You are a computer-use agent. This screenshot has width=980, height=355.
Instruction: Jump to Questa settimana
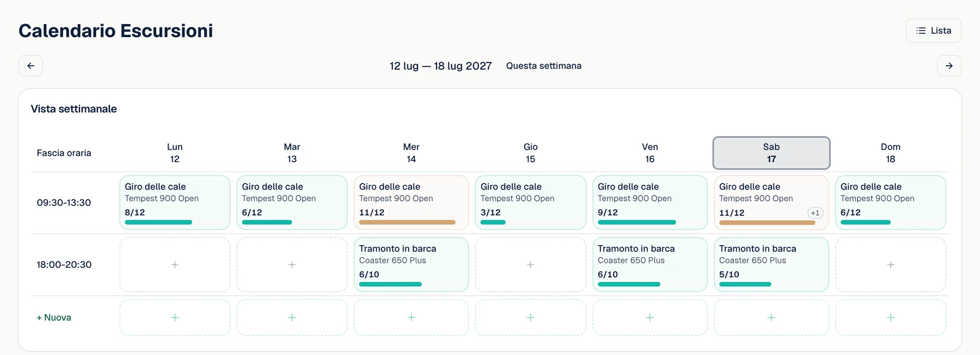[543, 66]
